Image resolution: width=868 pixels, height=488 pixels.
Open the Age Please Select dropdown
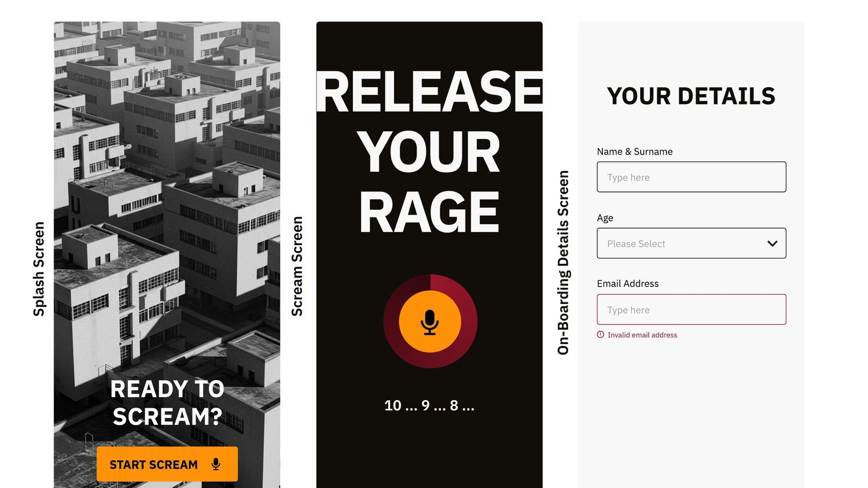point(692,243)
